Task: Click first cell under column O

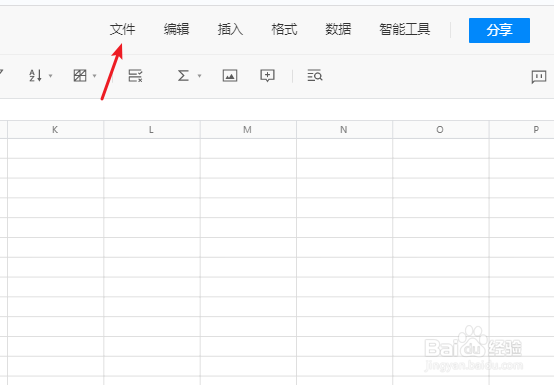Action: (441, 148)
